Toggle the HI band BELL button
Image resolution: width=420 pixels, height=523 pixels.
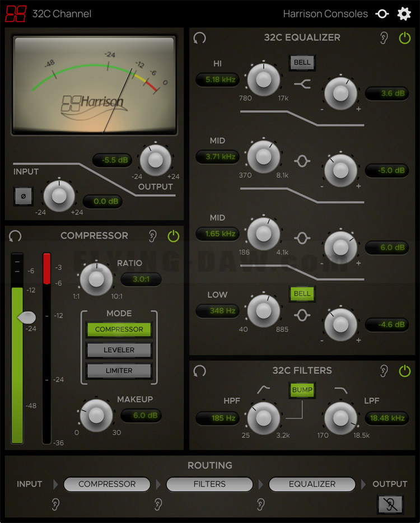coord(302,62)
